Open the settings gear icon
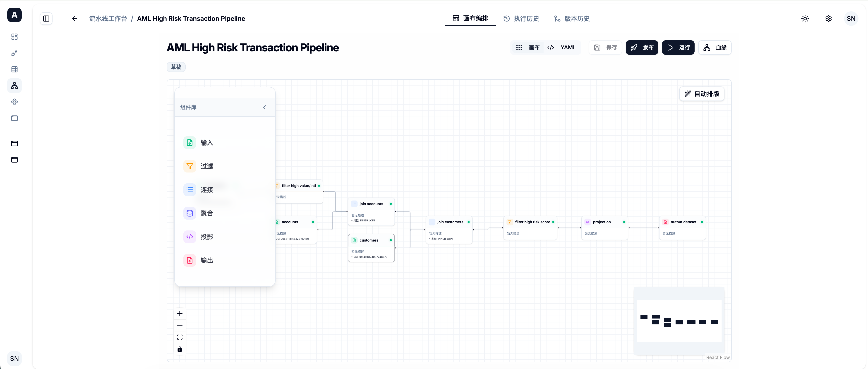Viewport: 868px width, 369px height. pos(829,19)
